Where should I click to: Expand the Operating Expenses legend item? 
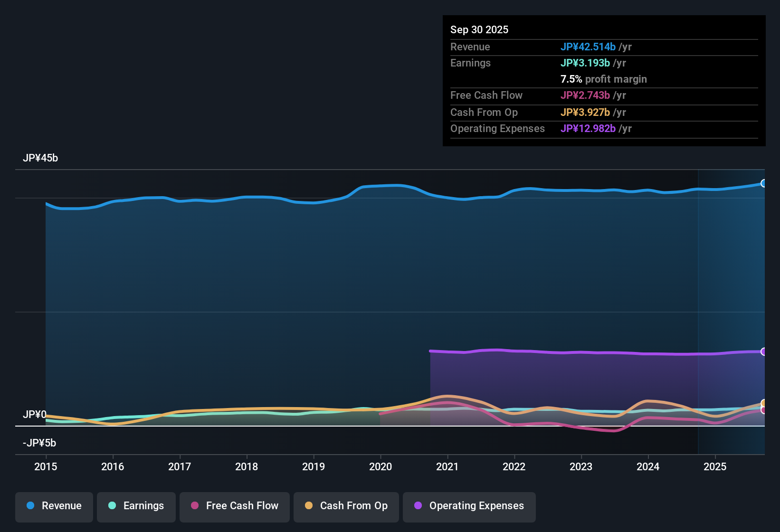pyautogui.click(x=469, y=506)
